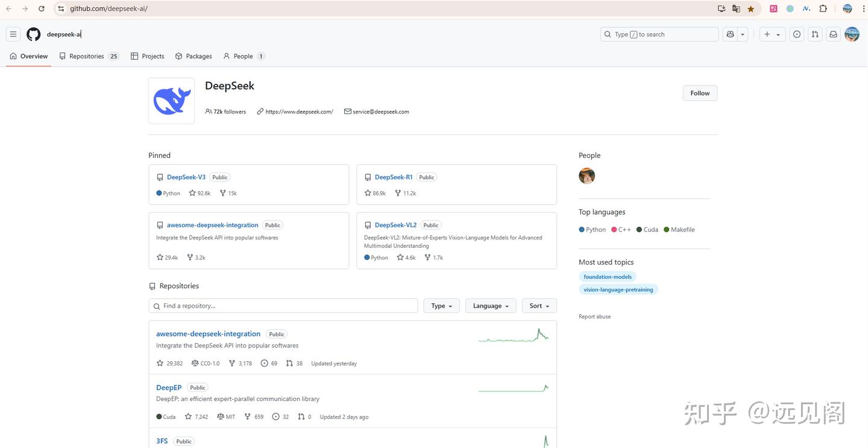View the 11.2k forks of DeepSeek-R1
Screen dimensions: 868x448
point(405,193)
